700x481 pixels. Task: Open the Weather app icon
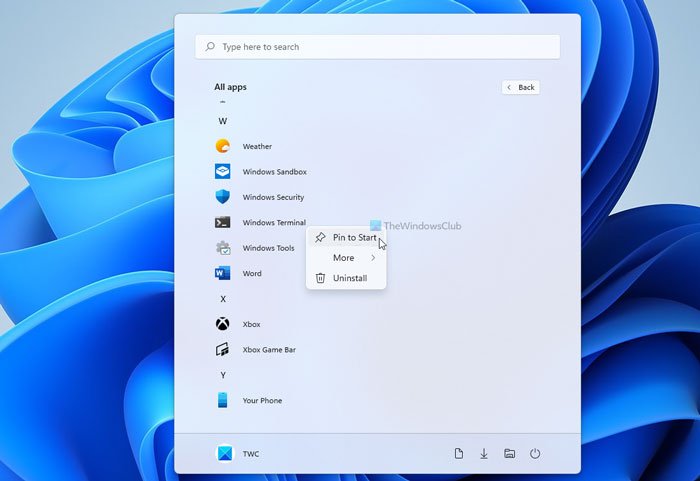tap(222, 146)
